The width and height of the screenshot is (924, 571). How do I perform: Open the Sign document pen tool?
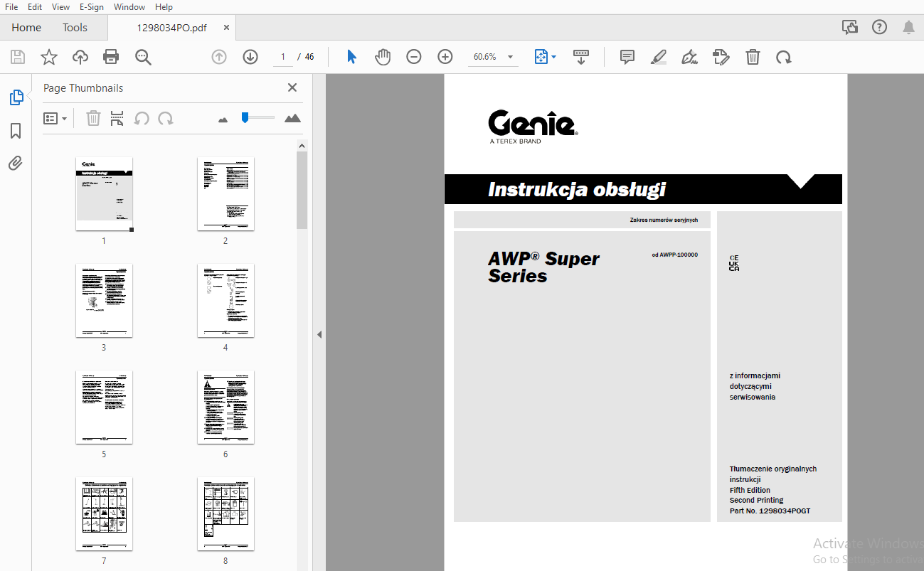click(x=689, y=57)
